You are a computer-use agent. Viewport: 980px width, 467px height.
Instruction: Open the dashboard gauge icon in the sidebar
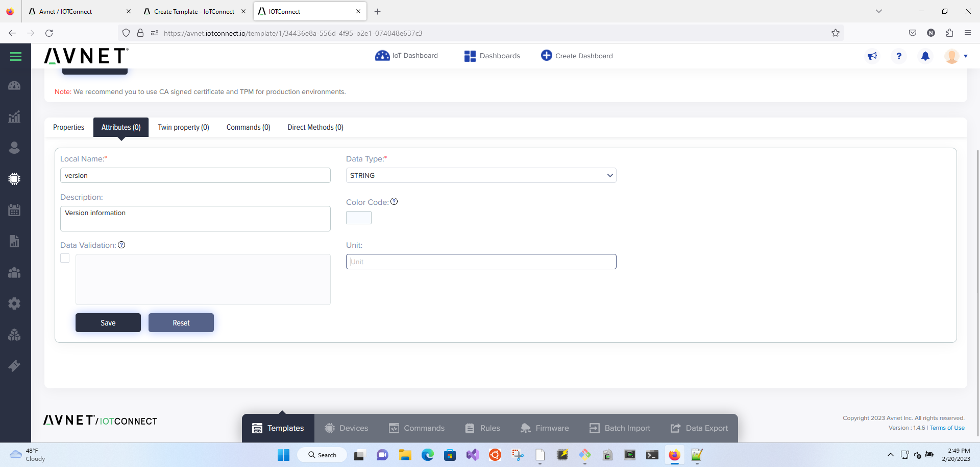pos(14,85)
